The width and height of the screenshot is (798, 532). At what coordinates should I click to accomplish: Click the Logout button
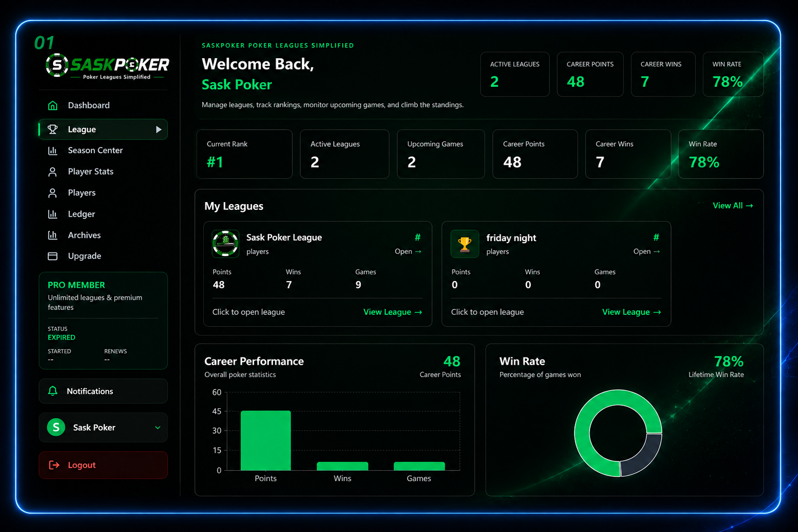coord(103,465)
